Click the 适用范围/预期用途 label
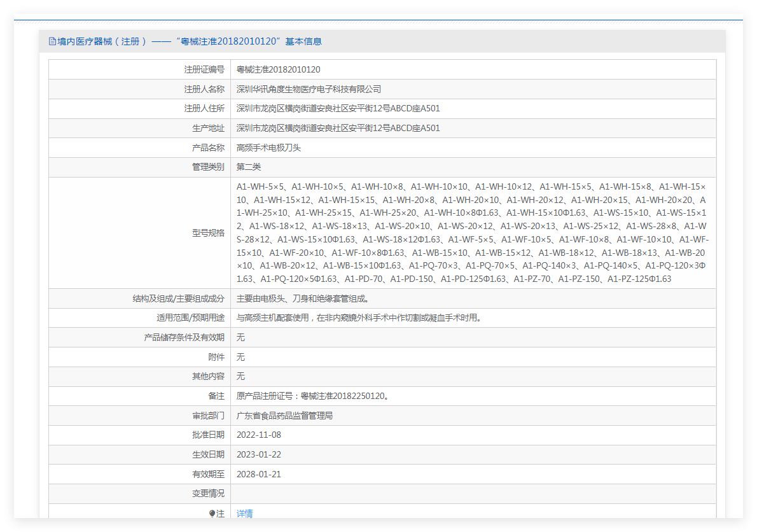Image resolution: width=757 pixels, height=532 pixels. click(x=190, y=318)
